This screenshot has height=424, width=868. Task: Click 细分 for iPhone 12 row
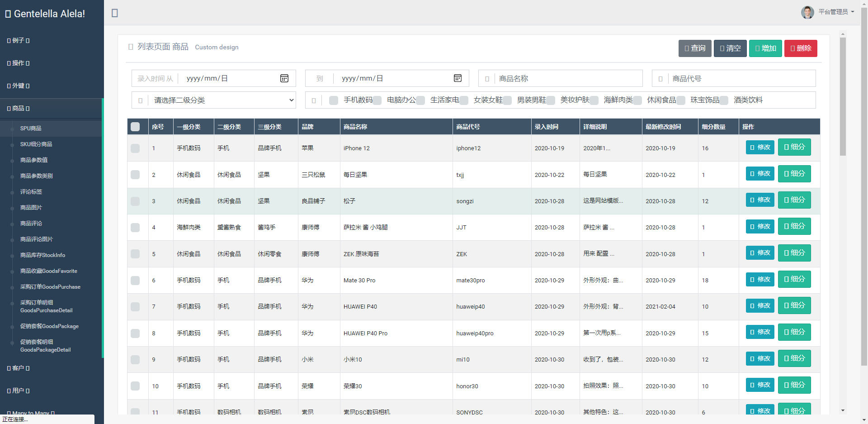coord(794,147)
